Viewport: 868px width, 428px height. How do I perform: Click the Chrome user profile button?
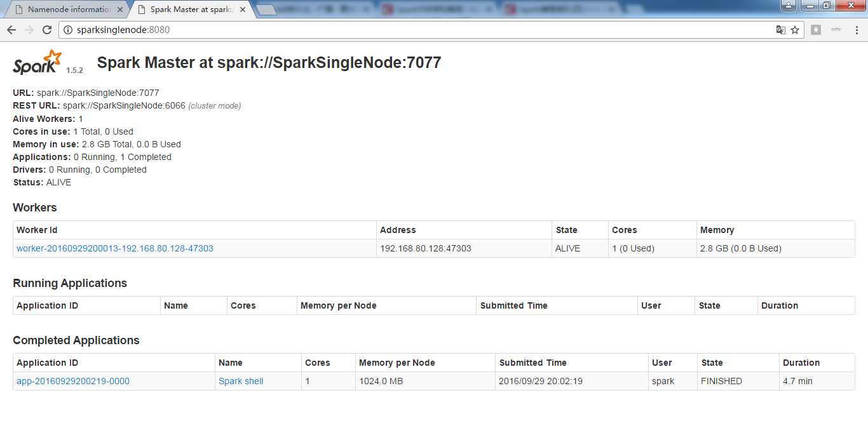click(x=788, y=5)
